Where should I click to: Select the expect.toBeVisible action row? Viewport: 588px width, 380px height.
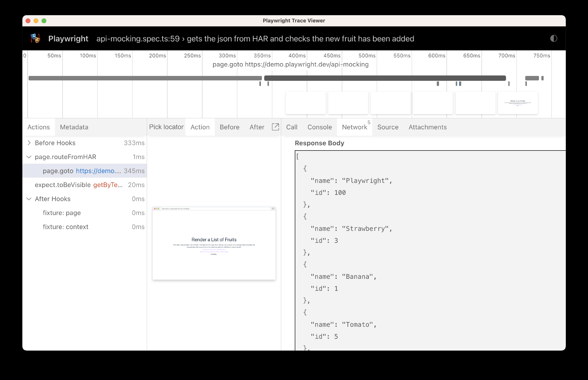pyautogui.click(x=84, y=185)
